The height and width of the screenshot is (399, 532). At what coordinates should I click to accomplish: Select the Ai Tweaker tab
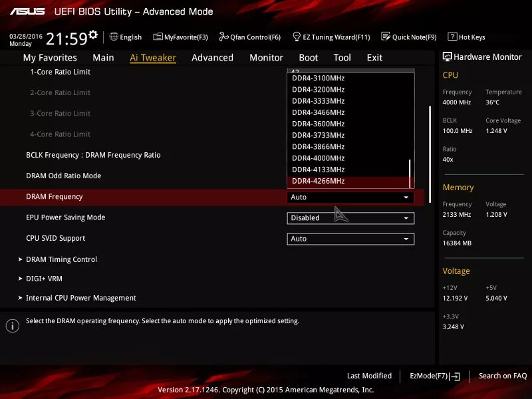coord(153,58)
